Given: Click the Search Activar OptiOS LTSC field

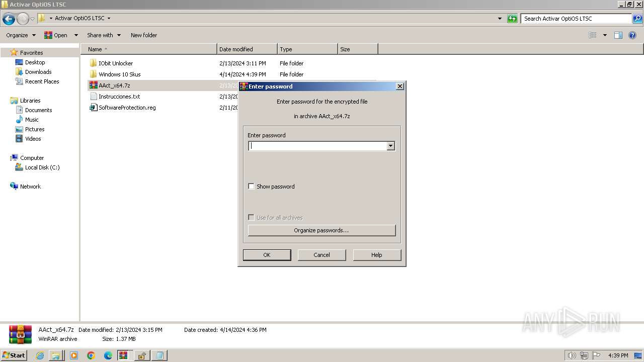Looking at the screenshot, I should point(576,19).
